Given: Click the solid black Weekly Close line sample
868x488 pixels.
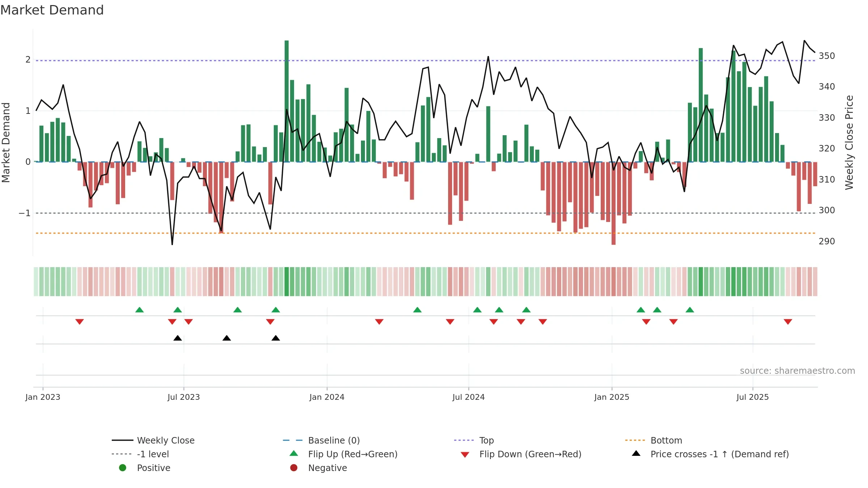Looking at the screenshot, I should [123, 440].
